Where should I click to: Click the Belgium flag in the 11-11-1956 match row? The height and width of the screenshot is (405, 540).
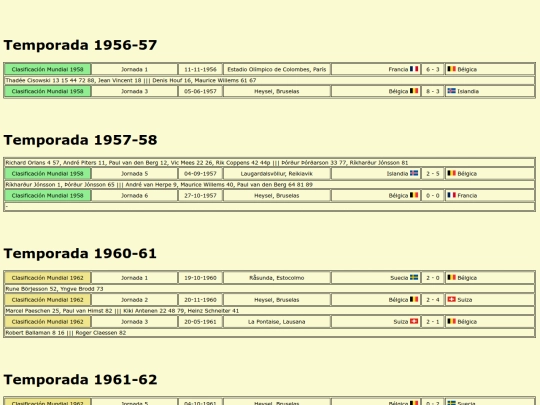coord(451,69)
